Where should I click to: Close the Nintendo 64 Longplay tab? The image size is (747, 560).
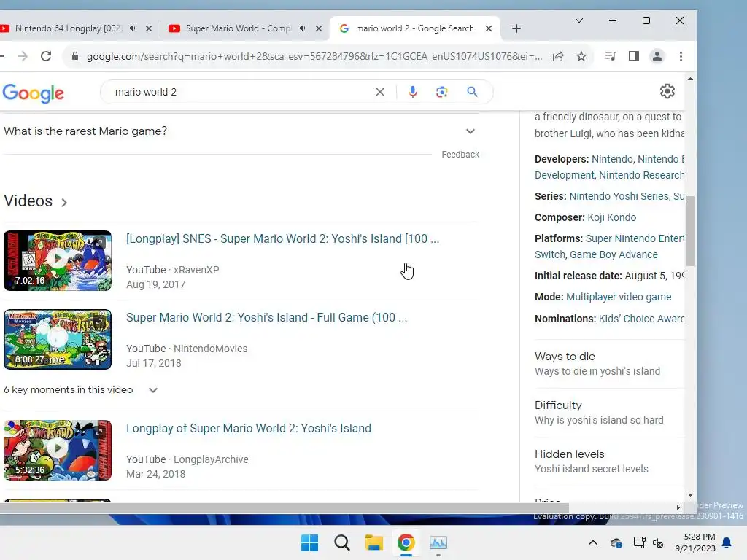(x=149, y=28)
